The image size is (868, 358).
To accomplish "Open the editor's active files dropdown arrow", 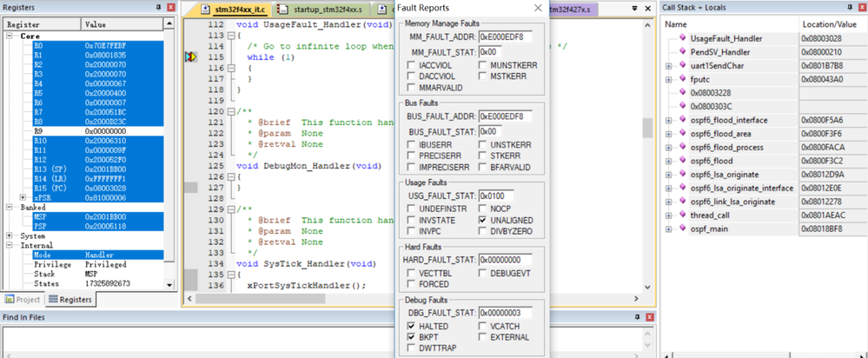I will pyautogui.click(x=635, y=9).
